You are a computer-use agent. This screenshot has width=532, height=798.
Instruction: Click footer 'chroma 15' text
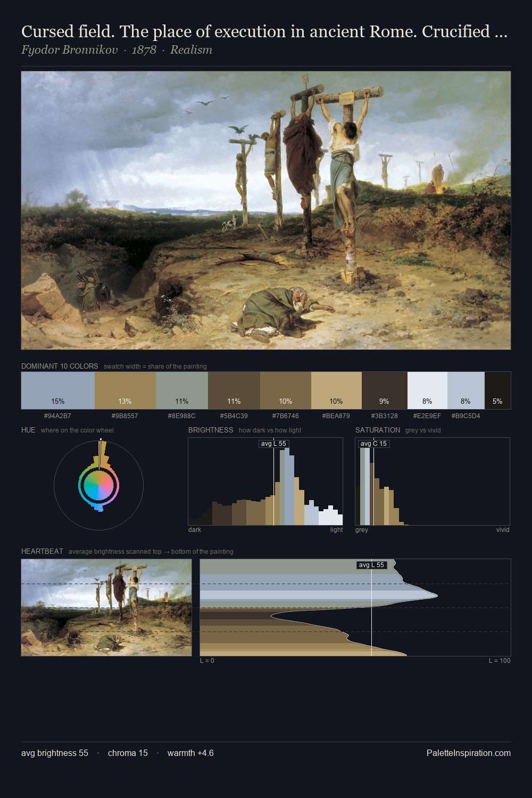coord(128,753)
